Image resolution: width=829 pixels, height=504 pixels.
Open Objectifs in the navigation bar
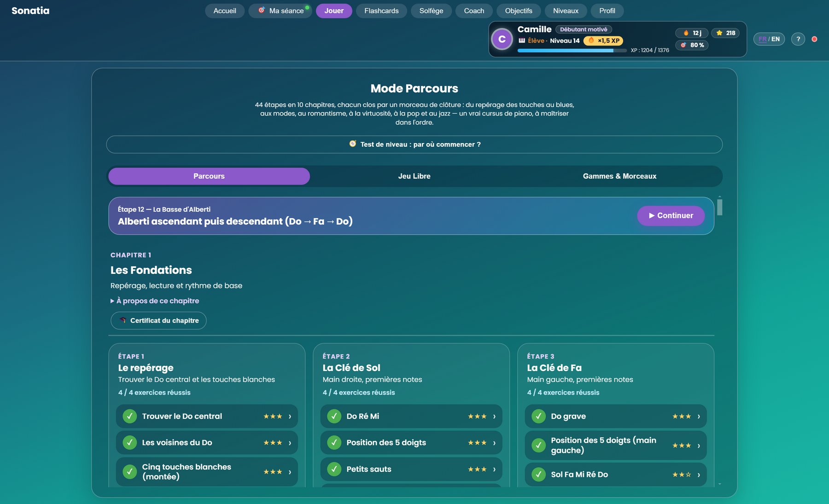tap(519, 11)
